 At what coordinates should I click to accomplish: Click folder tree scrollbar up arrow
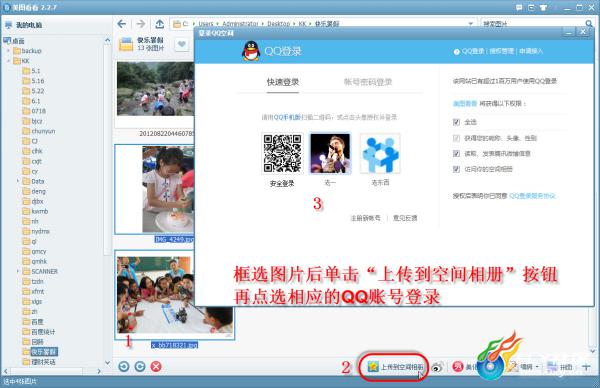point(108,40)
